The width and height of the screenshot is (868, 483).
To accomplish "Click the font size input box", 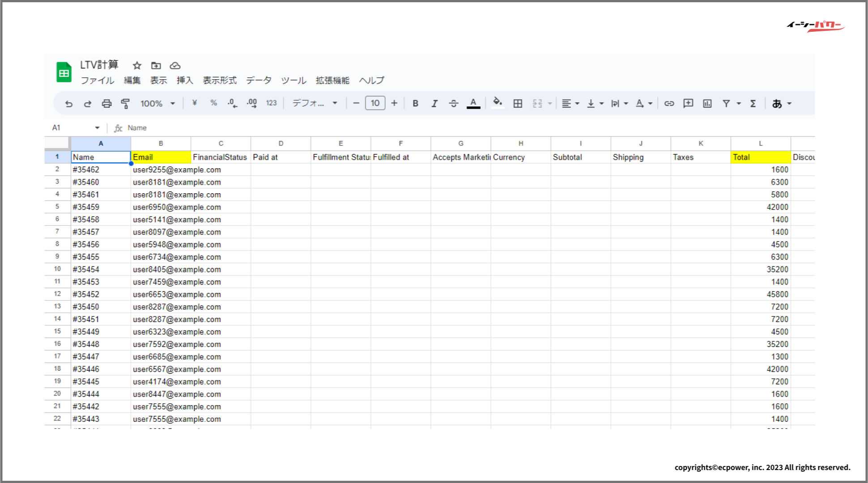I will 375,103.
